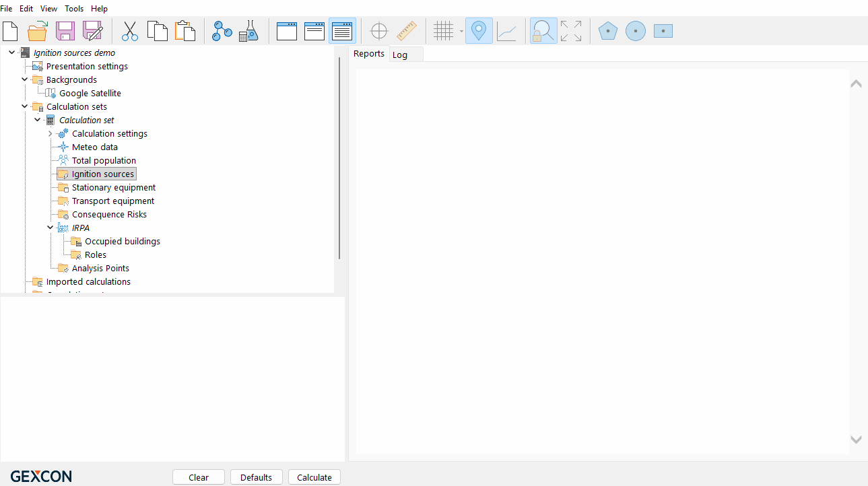Select Stationary equipment folder
Image resolution: width=868 pixels, height=486 pixels.
pyautogui.click(x=114, y=187)
